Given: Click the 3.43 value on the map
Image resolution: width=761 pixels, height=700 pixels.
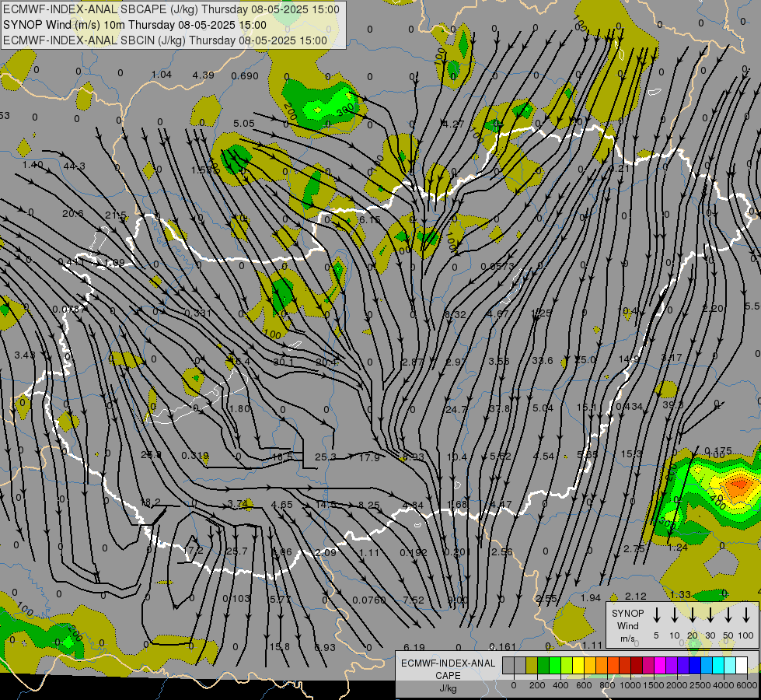Looking at the screenshot, I should (25, 355).
